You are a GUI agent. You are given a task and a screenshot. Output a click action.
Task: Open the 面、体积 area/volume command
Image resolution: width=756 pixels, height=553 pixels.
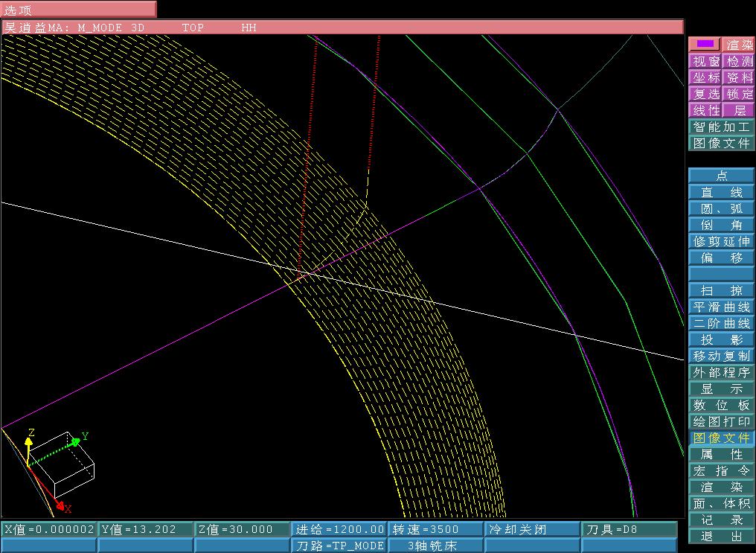(x=721, y=503)
